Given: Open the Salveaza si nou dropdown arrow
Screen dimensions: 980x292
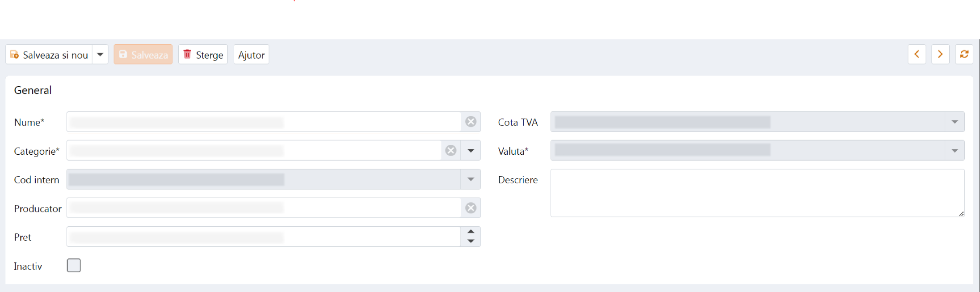Looking at the screenshot, I should pos(100,55).
